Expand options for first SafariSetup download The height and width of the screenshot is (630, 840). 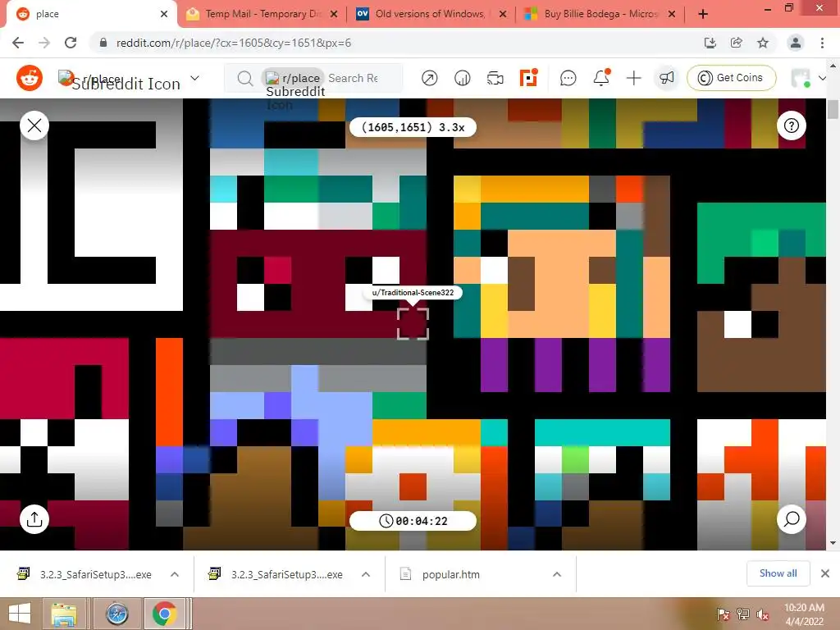175,574
